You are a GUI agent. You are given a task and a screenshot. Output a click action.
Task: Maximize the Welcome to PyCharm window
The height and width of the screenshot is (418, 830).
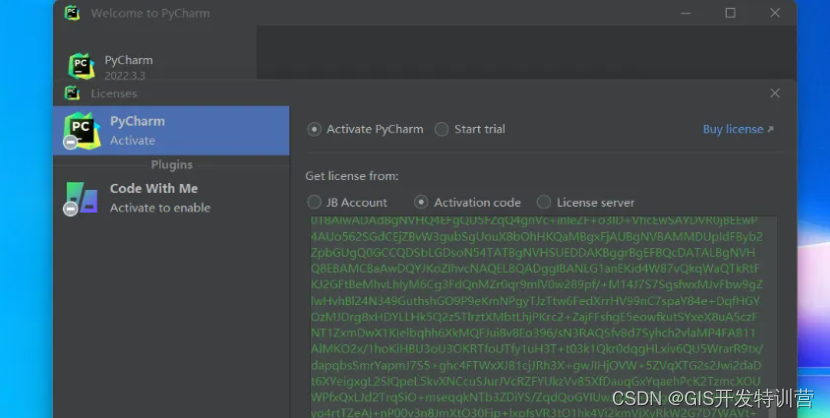[x=730, y=13]
